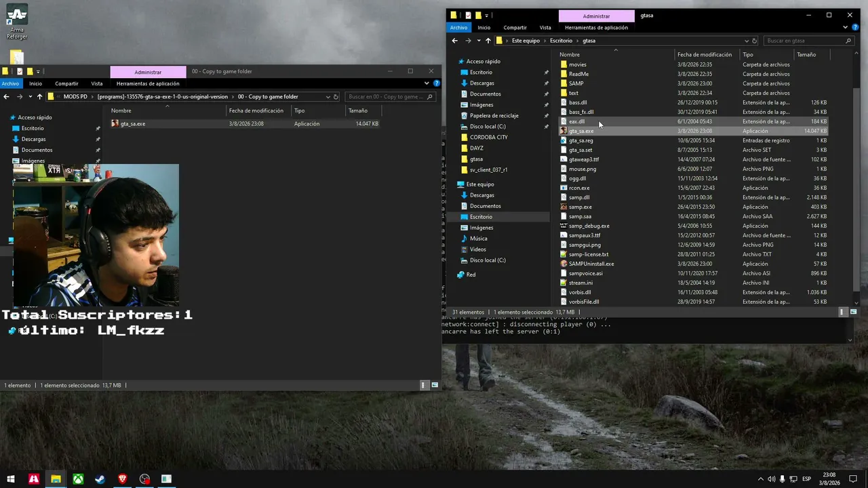Open the Brave browser from the taskbar

122,479
